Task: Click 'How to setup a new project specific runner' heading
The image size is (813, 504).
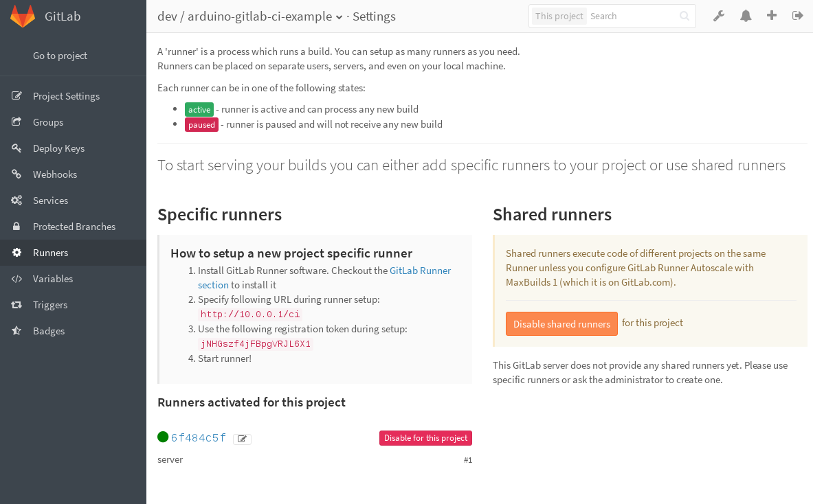Action: pyautogui.click(x=291, y=253)
